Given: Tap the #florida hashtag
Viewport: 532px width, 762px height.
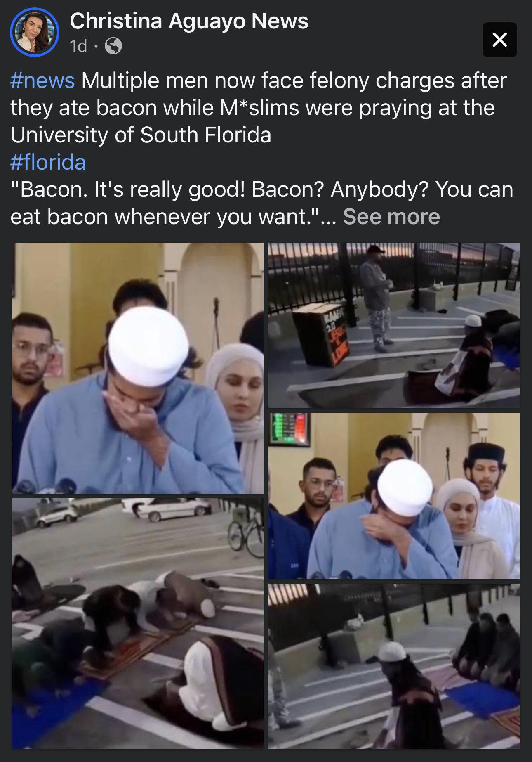Looking at the screenshot, I should [48, 162].
